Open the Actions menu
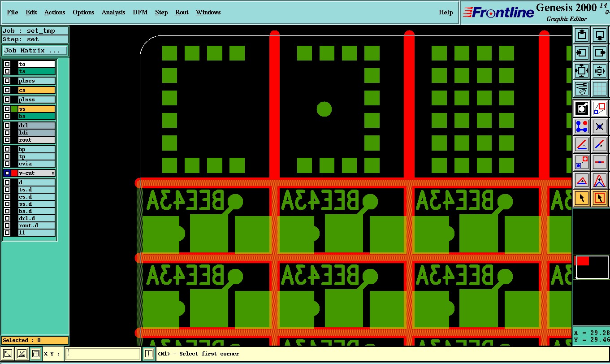This screenshot has height=364, width=610. (x=55, y=12)
